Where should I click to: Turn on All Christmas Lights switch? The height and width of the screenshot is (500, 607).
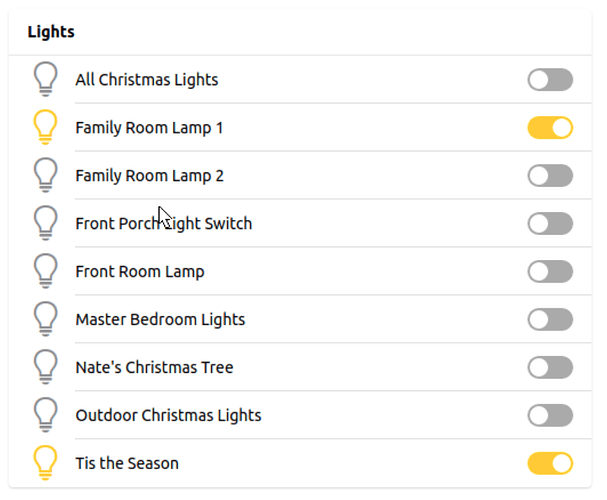(550, 80)
